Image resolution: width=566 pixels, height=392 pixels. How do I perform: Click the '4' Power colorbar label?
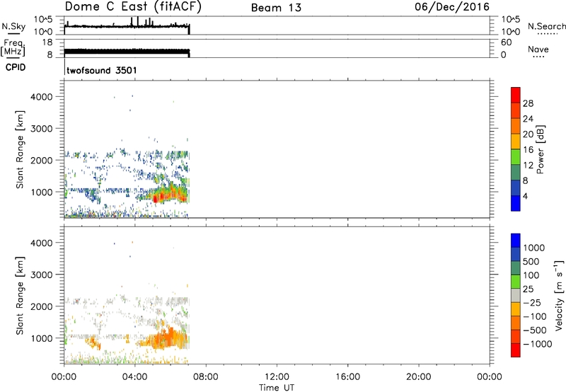(525, 197)
